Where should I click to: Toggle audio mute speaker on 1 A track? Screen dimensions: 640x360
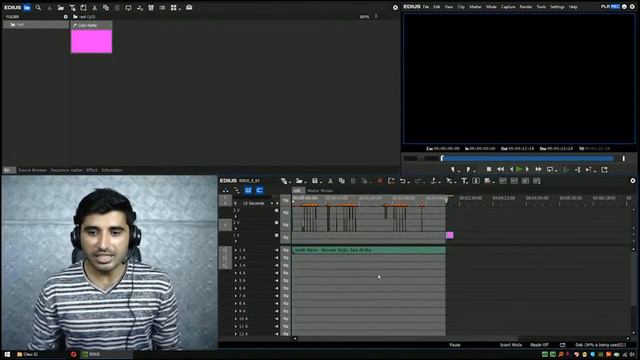(276, 250)
